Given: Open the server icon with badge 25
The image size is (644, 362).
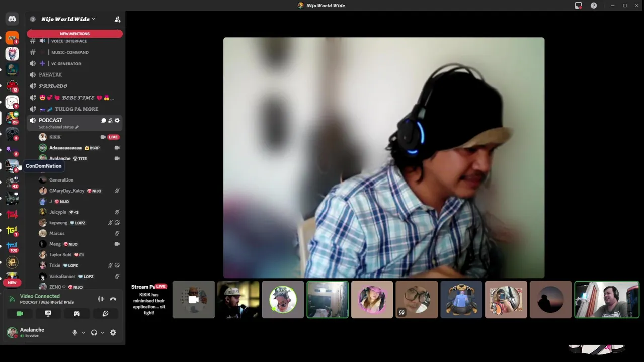Looking at the screenshot, I should coord(12,118).
